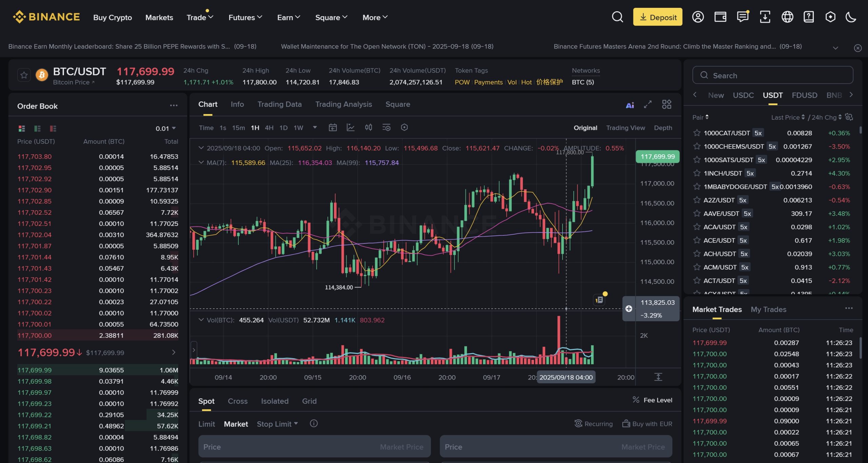The width and height of the screenshot is (868, 463).
Task: Click the order info circle icon
Action: click(314, 423)
